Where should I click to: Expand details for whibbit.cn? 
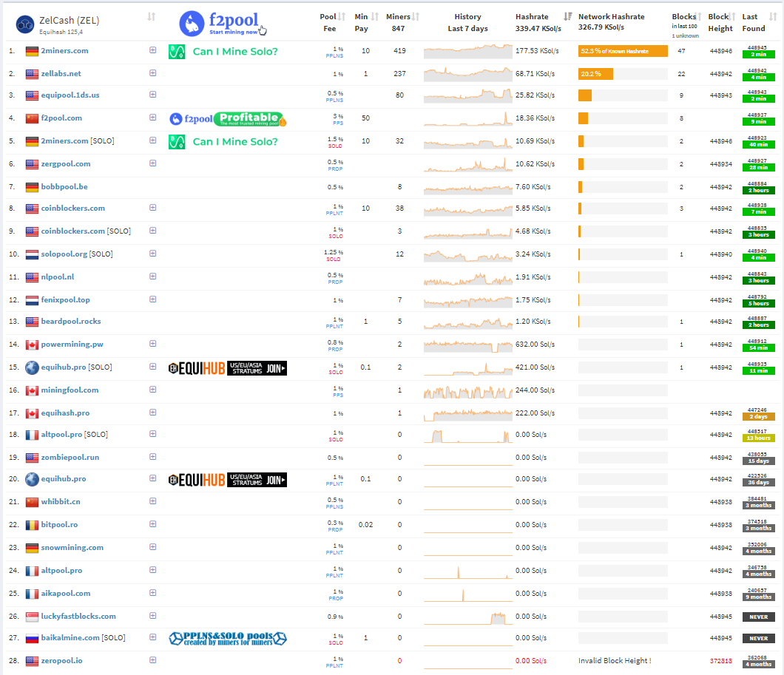click(x=153, y=501)
